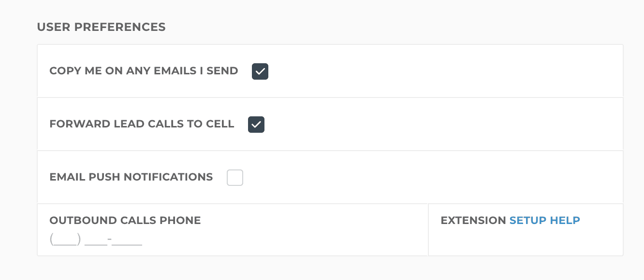The image size is (644, 280).
Task: Select the User Preferences heading
Action: click(101, 27)
